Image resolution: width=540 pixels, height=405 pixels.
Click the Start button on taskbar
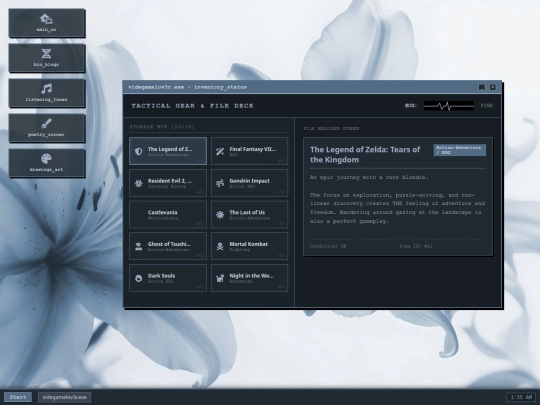click(18, 397)
